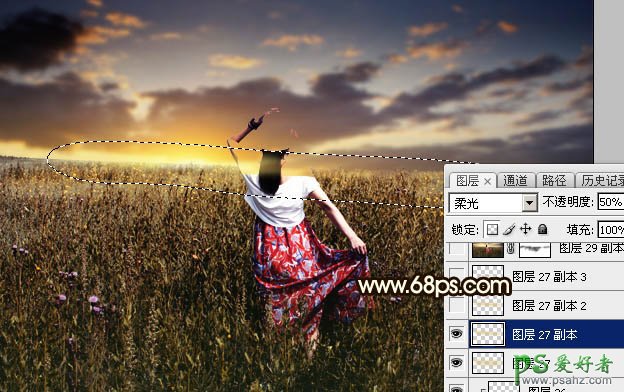Click the lock transparent pixels icon
The height and width of the screenshot is (392, 624).
coord(492,229)
